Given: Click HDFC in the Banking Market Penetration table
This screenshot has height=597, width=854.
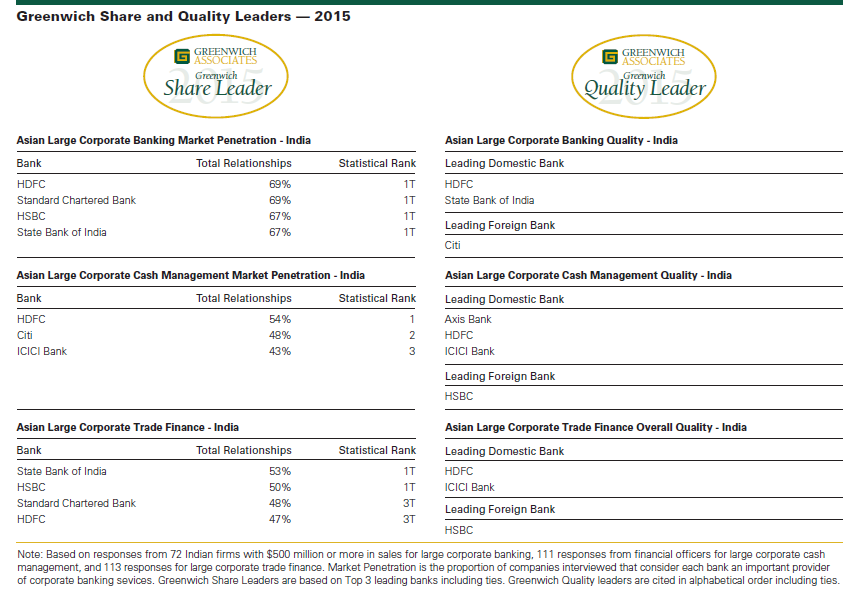Looking at the screenshot, I should (x=31, y=184).
